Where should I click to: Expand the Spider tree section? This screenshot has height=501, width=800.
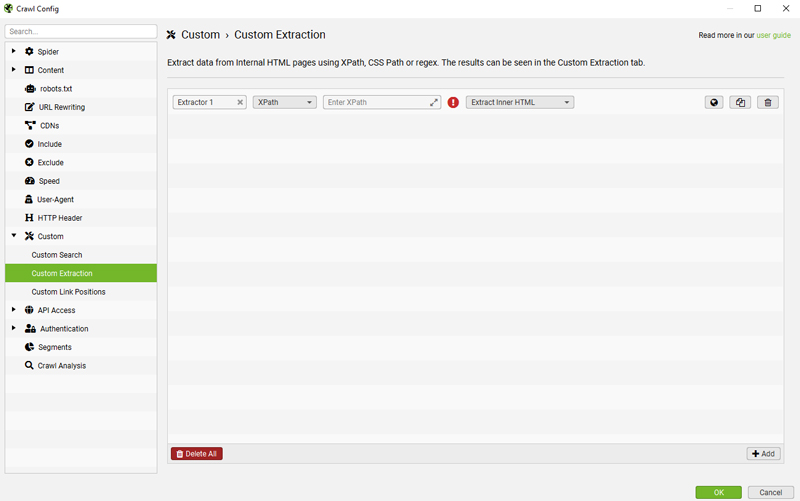click(14, 51)
